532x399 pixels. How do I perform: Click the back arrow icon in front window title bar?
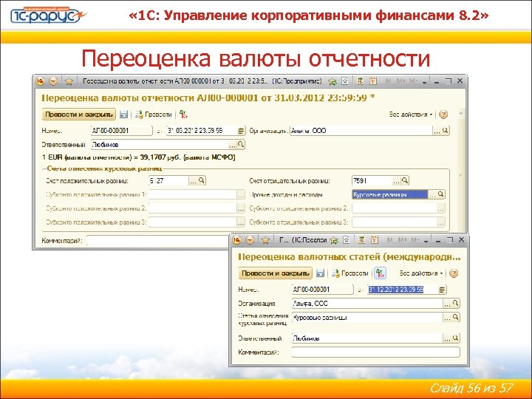click(x=250, y=240)
